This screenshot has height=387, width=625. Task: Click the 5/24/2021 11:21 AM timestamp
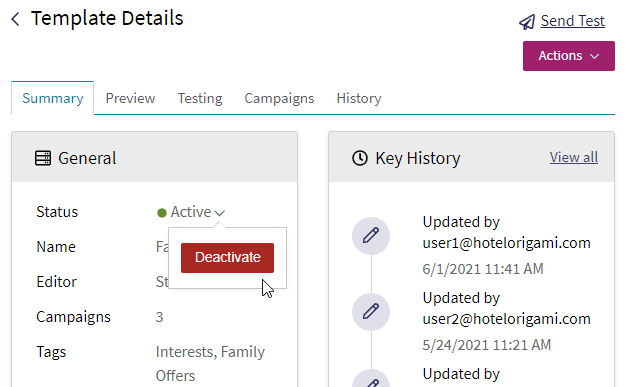(487, 345)
